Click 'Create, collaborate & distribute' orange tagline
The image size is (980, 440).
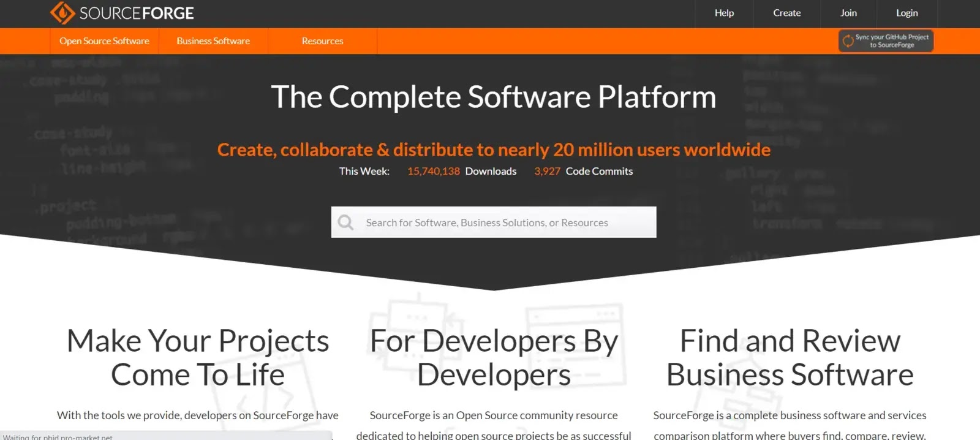[x=494, y=150]
